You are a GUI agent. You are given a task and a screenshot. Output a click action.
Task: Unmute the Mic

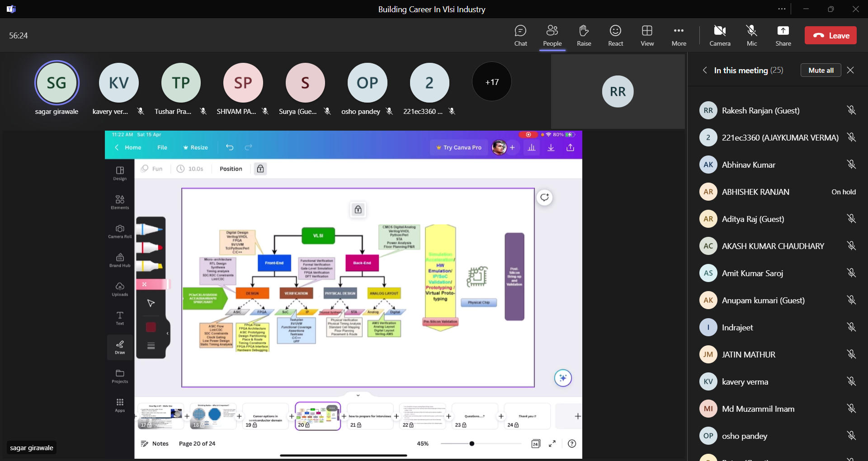coord(752,35)
